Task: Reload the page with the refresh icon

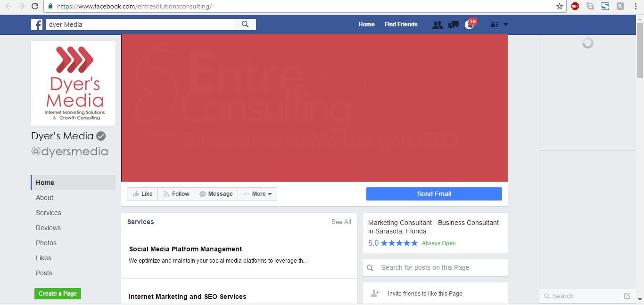Action: pos(35,6)
